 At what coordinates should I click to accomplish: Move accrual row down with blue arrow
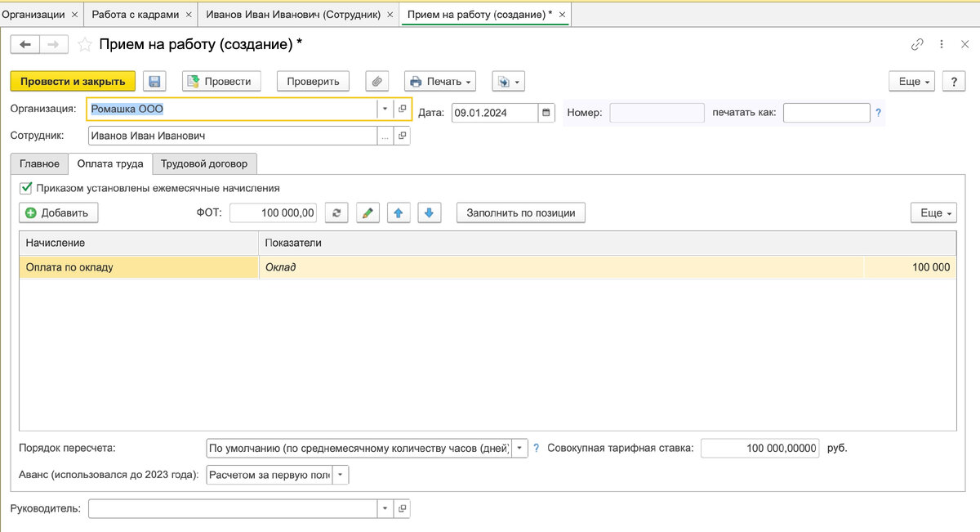430,213
